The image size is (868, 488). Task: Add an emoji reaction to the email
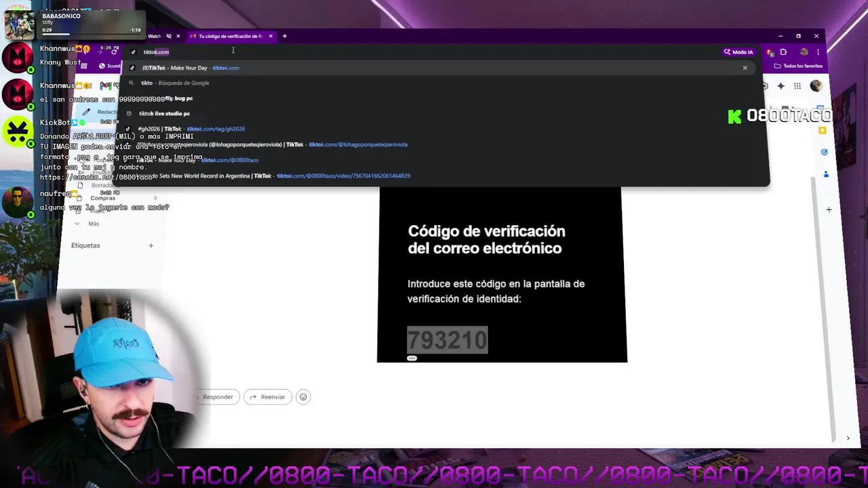(303, 397)
